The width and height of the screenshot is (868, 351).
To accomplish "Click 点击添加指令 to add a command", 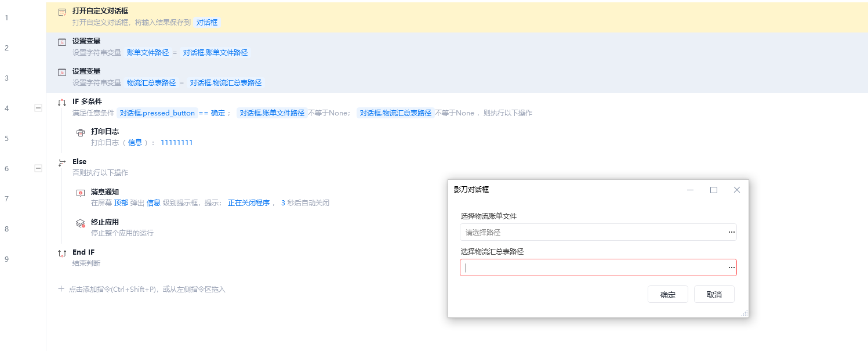I will [x=147, y=289].
